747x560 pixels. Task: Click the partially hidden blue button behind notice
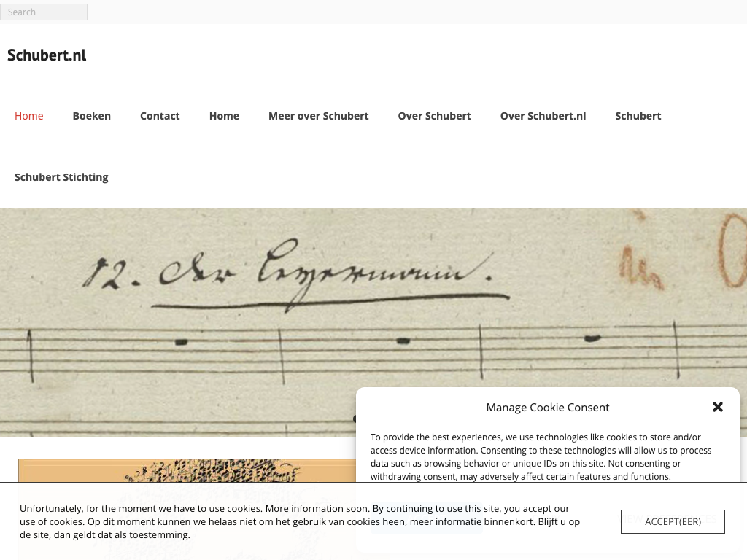426,518
